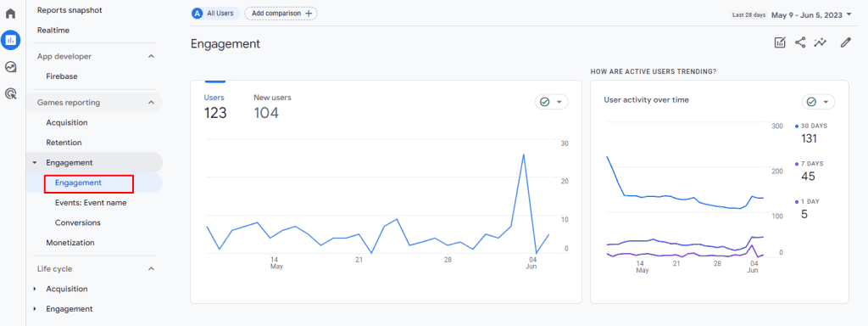Share this report via share icon

[x=800, y=42]
